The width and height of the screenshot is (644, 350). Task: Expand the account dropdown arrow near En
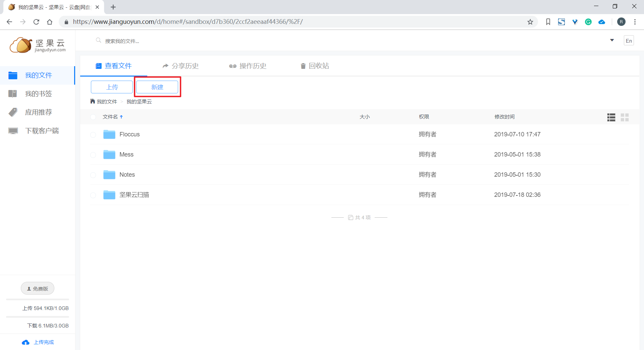coord(612,40)
